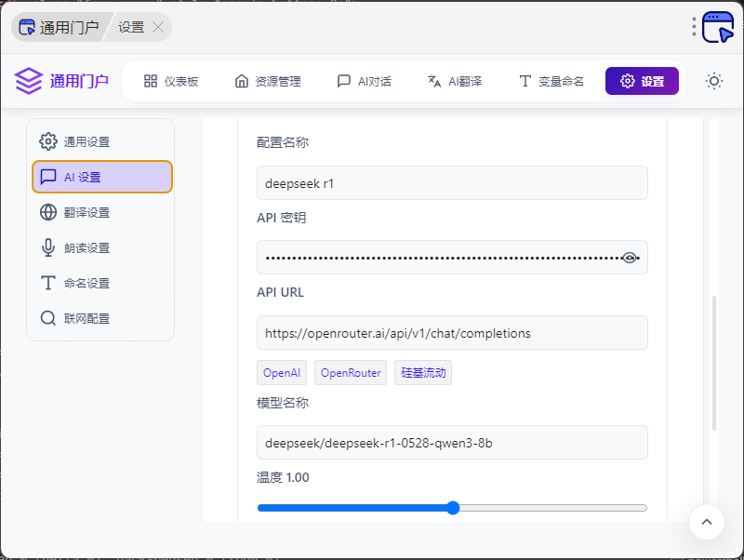Open 变量命名 tool
The height and width of the screenshot is (560, 744).
pos(551,81)
